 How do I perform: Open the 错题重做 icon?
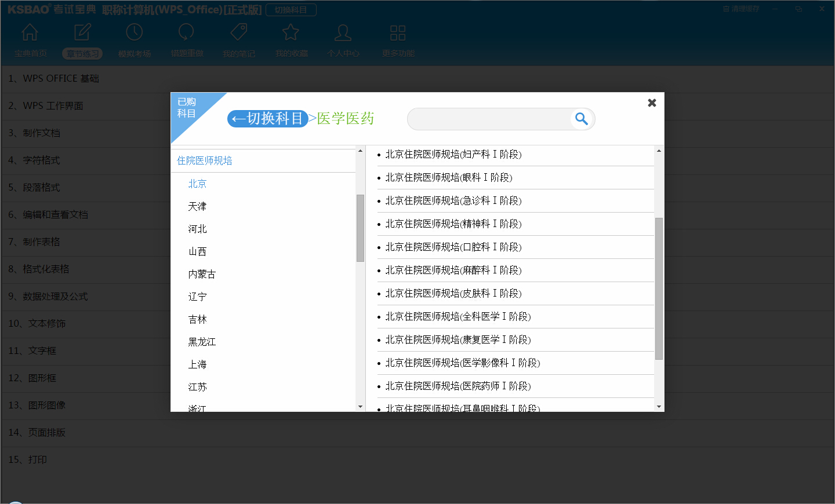(187, 33)
